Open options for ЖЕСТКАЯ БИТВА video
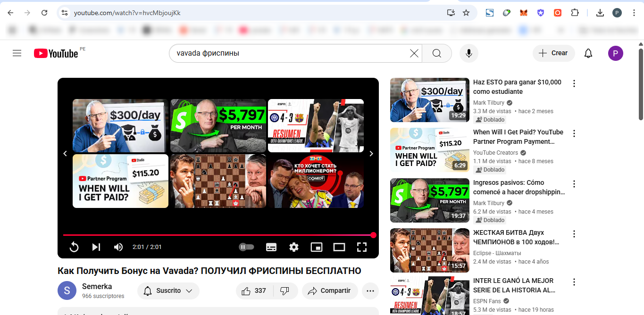The width and height of the screenshot is (644, 315). click(574, 234)
